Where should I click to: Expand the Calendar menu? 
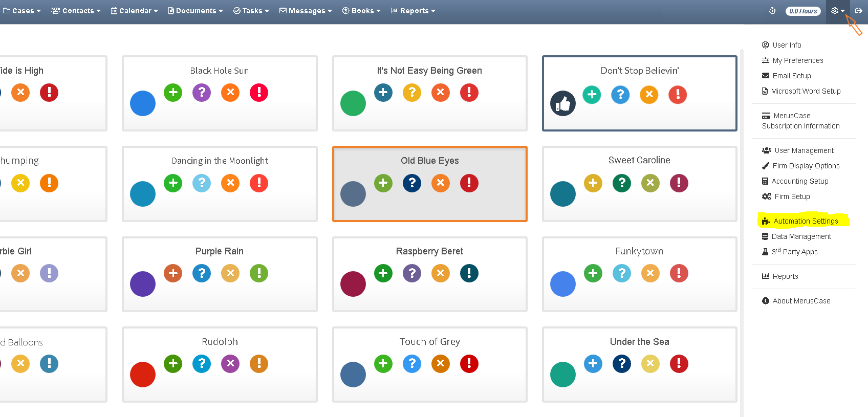[134, 11]
